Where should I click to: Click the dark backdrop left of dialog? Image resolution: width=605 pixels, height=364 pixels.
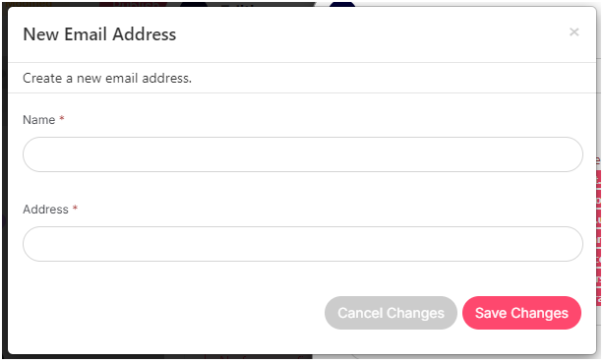[x=4, y=181]
